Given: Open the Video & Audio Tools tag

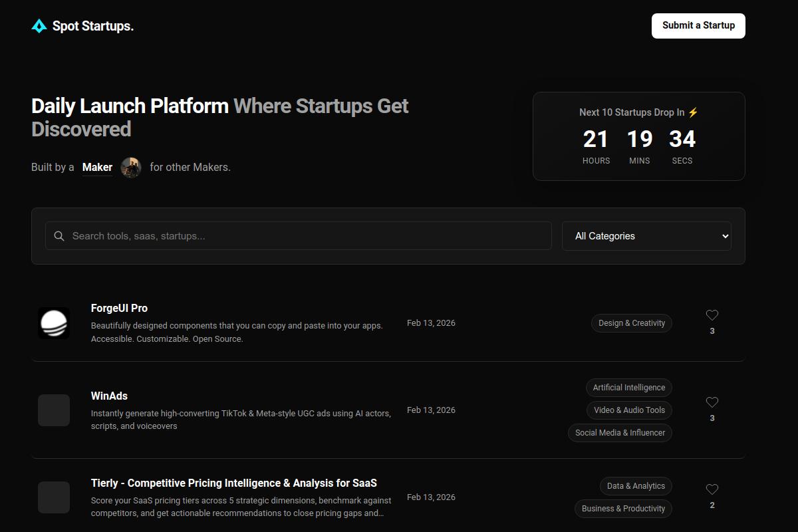Looking at the screenshot, I should pos(629,410).
